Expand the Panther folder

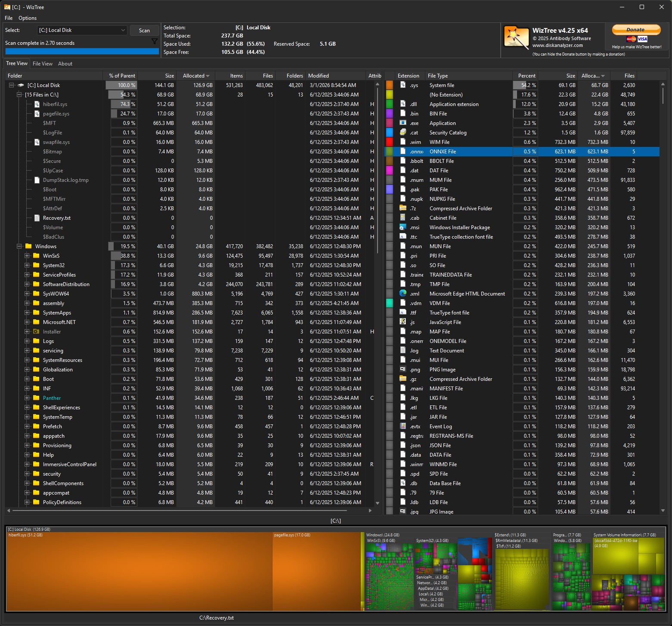pyautogui.click(x=27, y=398)
